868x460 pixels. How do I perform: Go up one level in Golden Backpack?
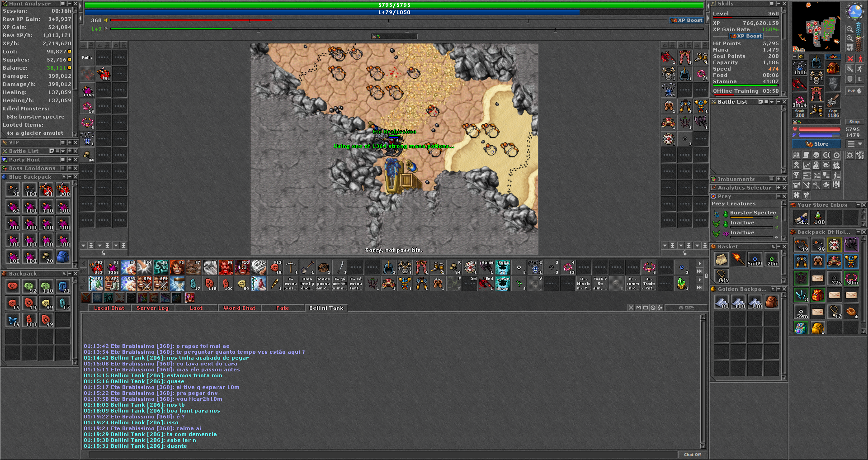click(x=773, y=289)
